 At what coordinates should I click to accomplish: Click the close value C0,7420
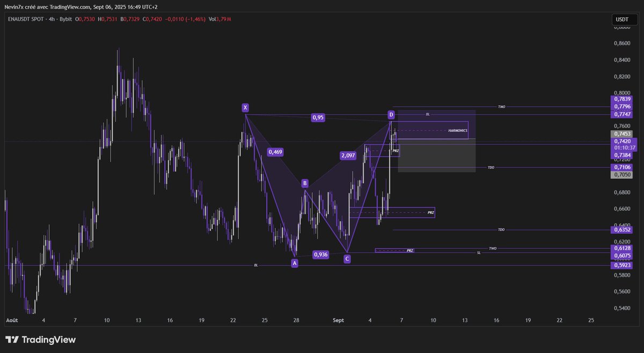(152, 19)
